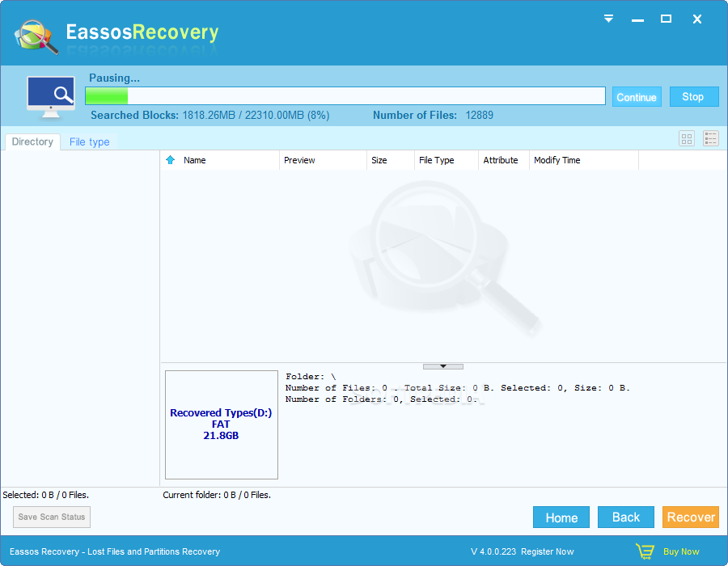
Task: Switch to detailed list view
Action: [x=711, y=138]
